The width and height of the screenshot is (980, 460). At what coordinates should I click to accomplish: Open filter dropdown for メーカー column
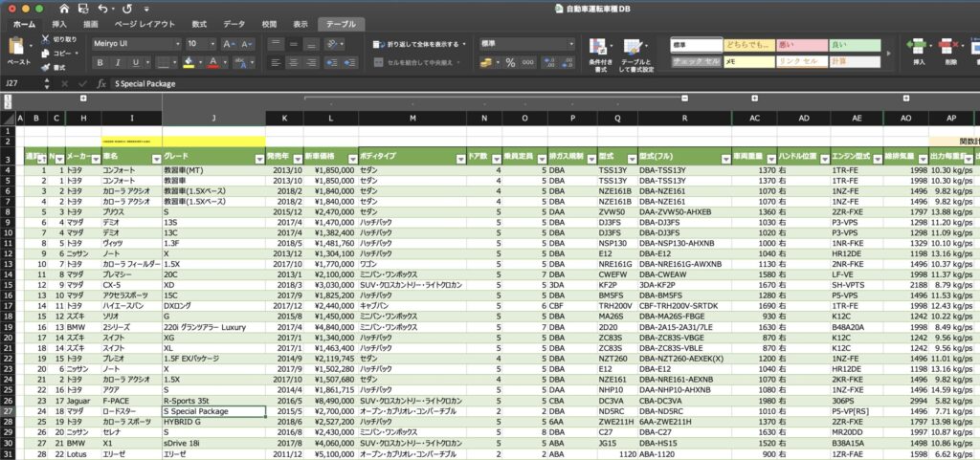(95, 160)
